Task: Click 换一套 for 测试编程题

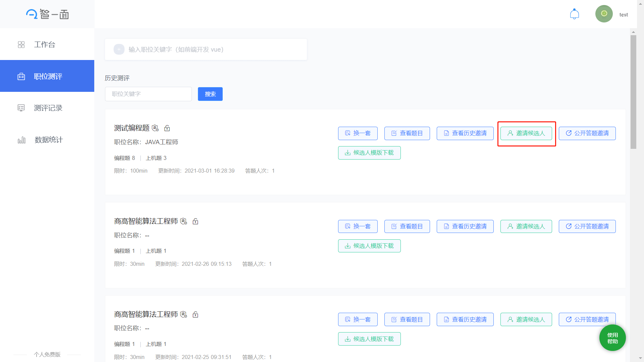Action: [x=358, y=133]
